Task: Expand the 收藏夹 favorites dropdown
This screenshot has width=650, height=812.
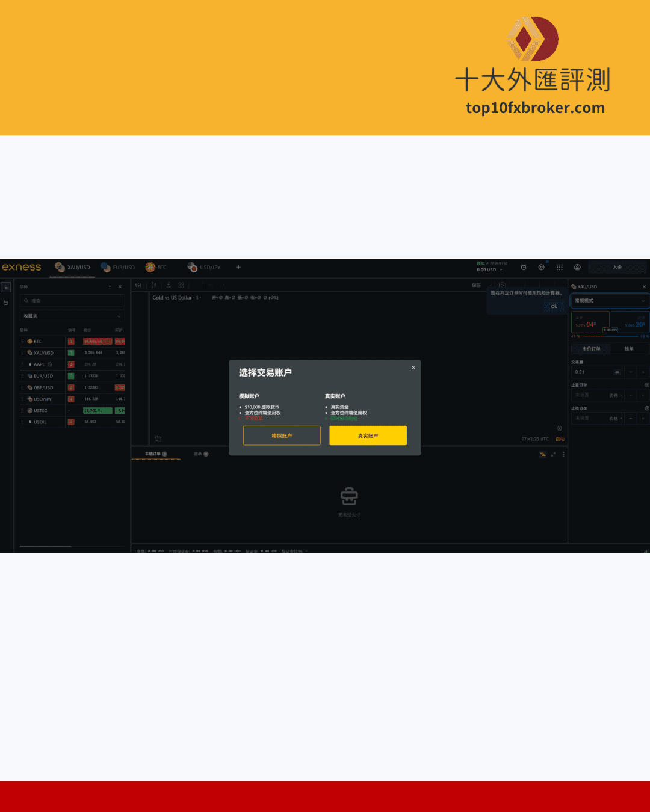Action: pyautogui.click(x=72, y=316)
